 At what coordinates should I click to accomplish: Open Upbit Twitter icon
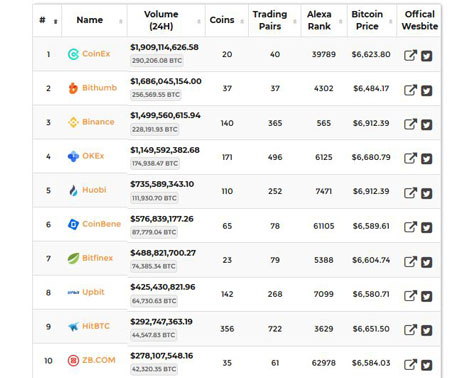(x=427, y=296)
